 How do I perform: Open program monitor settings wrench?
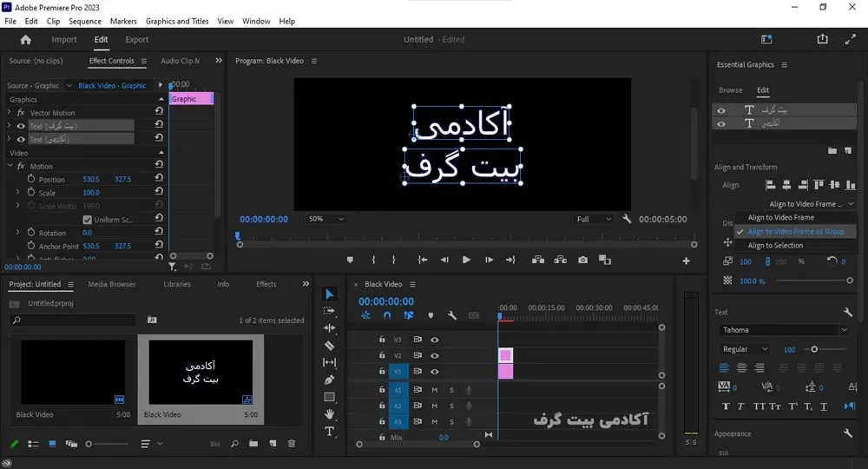[x=627, y=219]
